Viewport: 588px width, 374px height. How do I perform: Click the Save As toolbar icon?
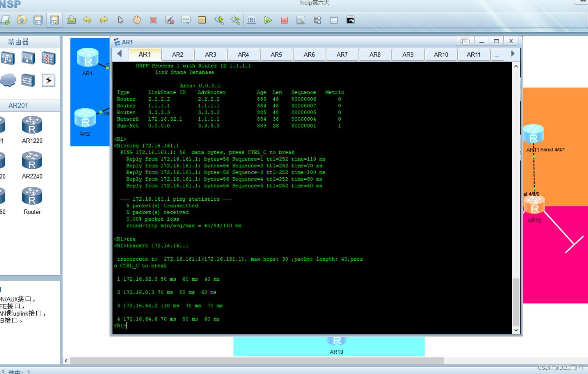point(54,20)
